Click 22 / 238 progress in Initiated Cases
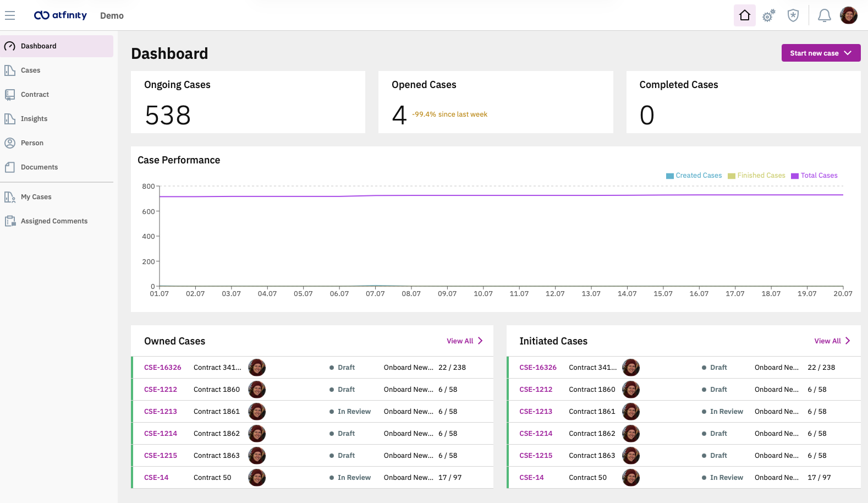This screenshot has width=868, height=503. point(821,368)
